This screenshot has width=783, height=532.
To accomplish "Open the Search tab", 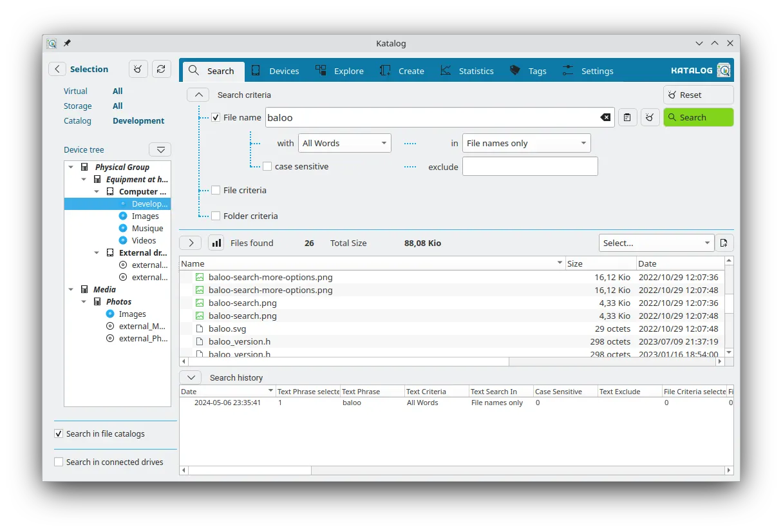I will click(x=213, y=71).
